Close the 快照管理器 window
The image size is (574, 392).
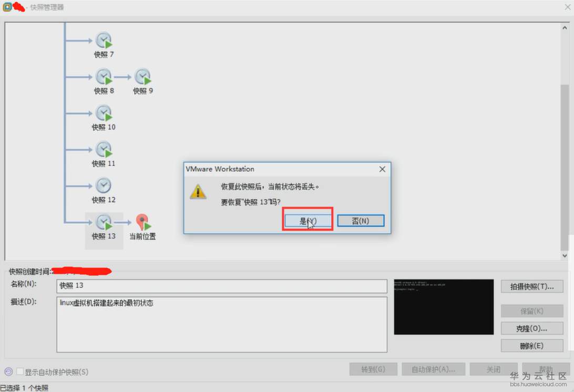(567, 7)
